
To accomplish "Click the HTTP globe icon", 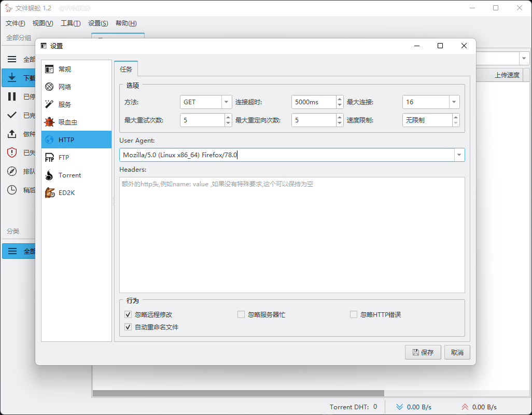I will click(49, 140).
